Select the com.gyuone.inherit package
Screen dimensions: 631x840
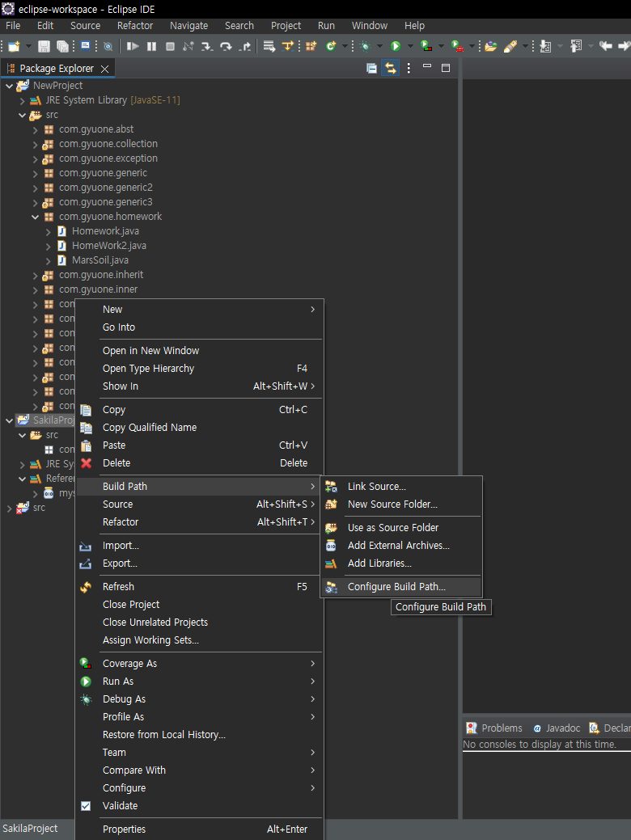point(101,275)
